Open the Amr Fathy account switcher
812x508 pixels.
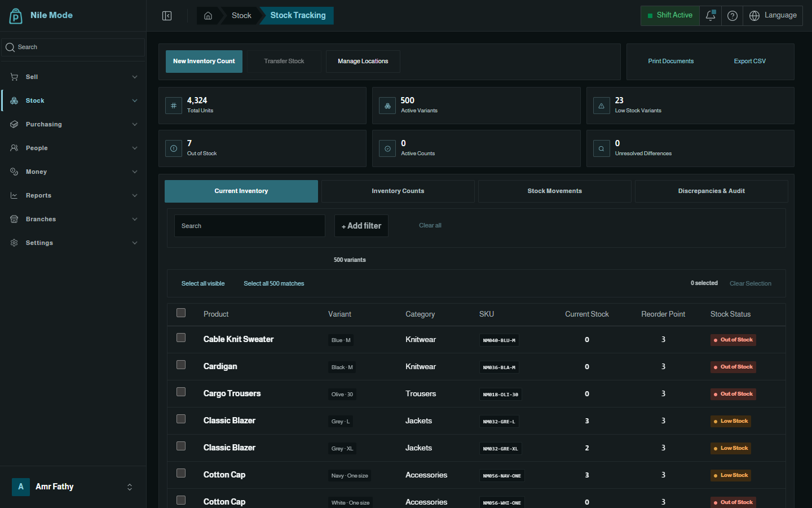point(73,487)
